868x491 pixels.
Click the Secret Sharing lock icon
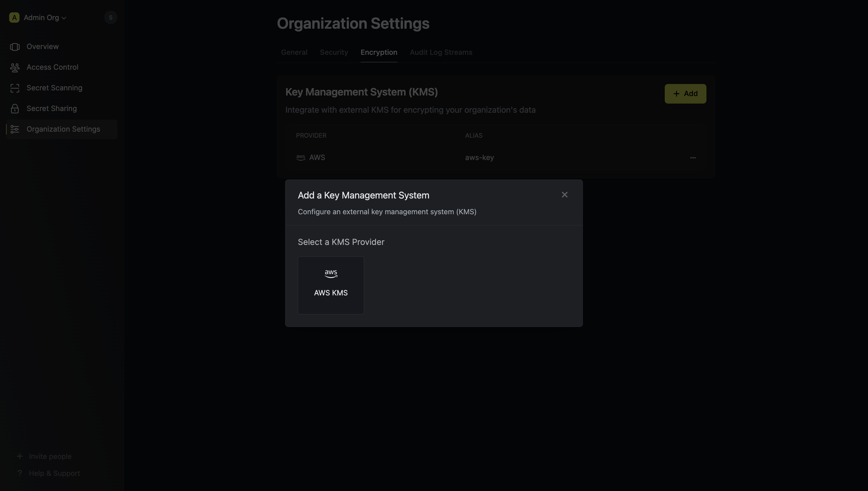coord(15,109)
